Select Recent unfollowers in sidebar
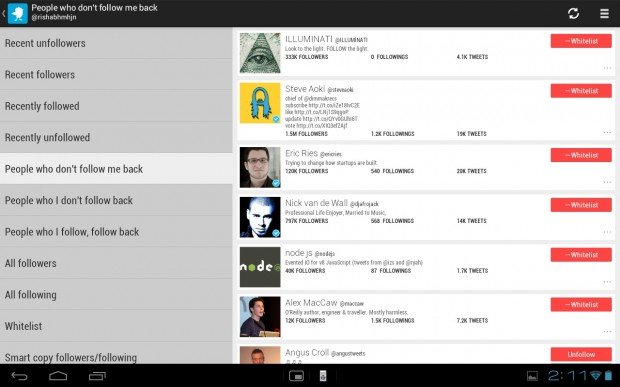The image size is (620, 387). point(116,43)
